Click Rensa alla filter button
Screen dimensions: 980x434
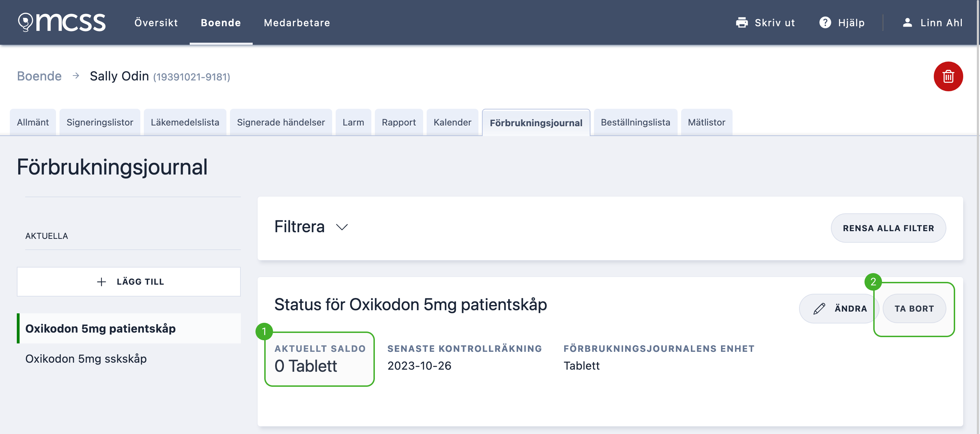point(888,228)
